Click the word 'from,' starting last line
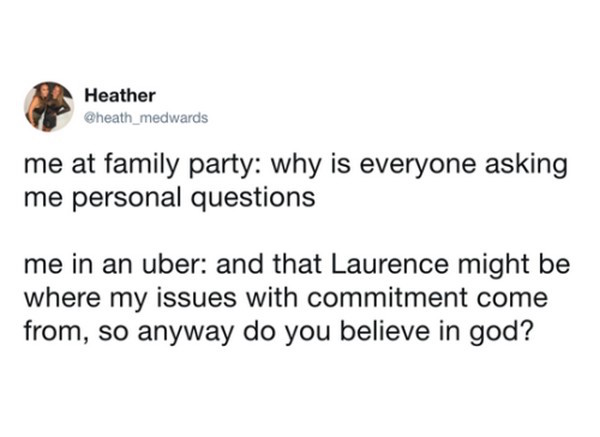This screenshot has height=437, width=600. [x=58, y=331]
